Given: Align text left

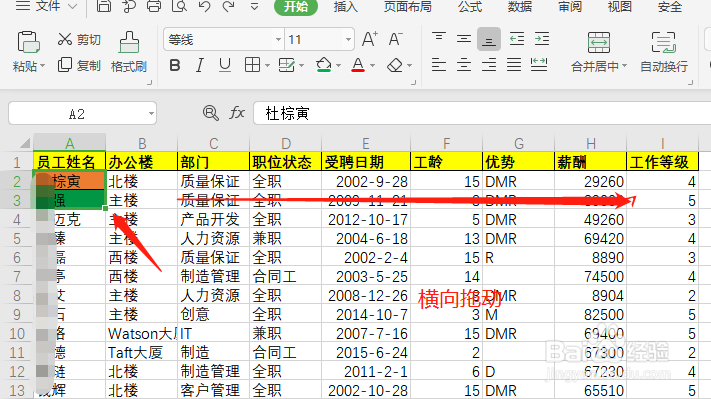Looking at the screenshot, I should [439, 65].
